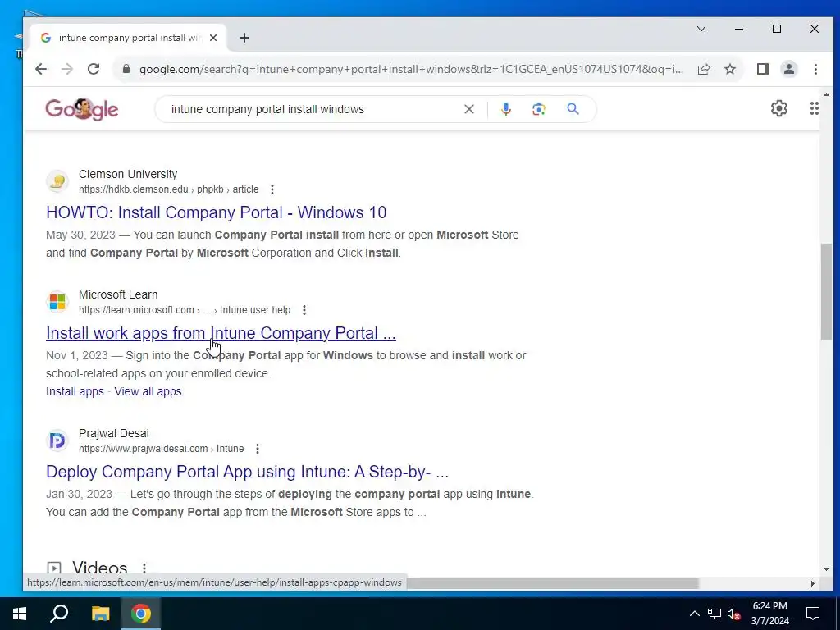Image resolution: width=840 pixels, height=630 pixels.
Task: Click the Google doodle logo
Action: click(82, 109)
